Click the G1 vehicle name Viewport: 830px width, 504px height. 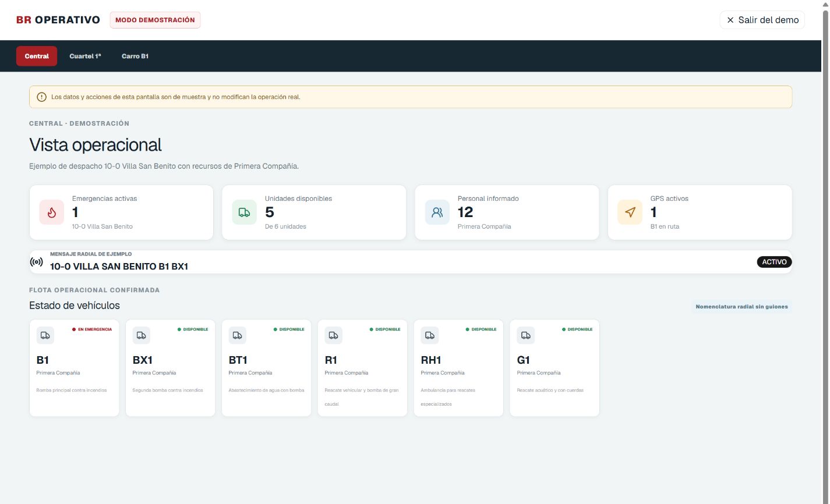click(x=524, y=360)
